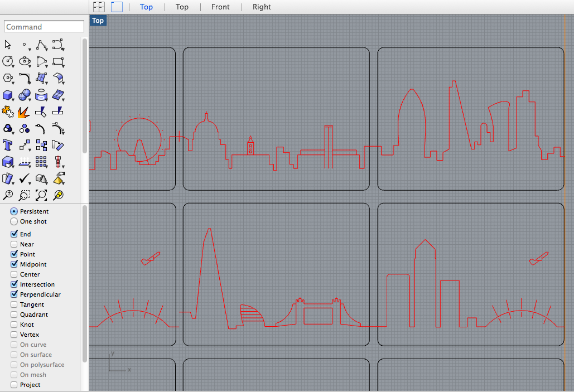The height and width of the screenshot is (392, 574).
Task: Pick the Polygon tool
Action: (8, 78)
